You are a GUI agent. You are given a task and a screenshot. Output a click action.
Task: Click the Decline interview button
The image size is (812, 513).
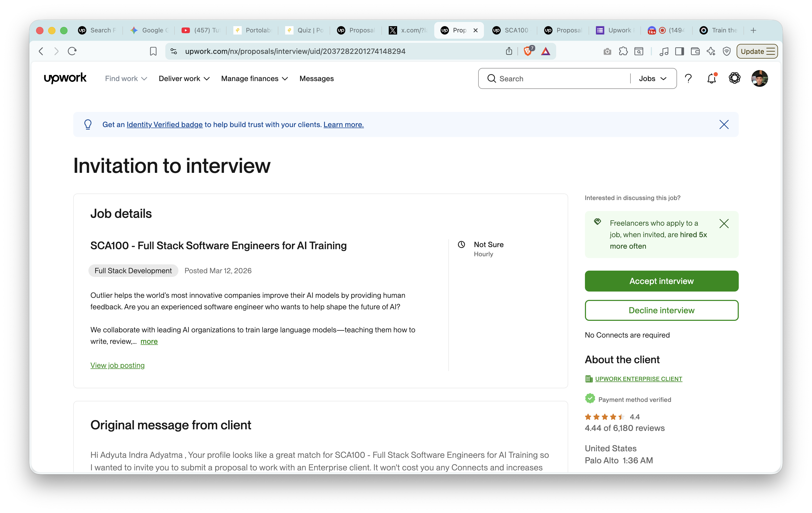pos(661,310)
